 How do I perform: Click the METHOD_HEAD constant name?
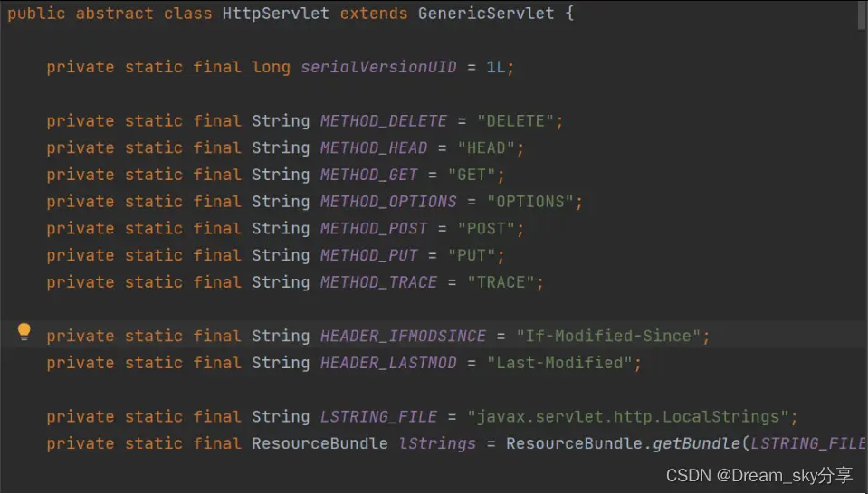pos(373,147)
